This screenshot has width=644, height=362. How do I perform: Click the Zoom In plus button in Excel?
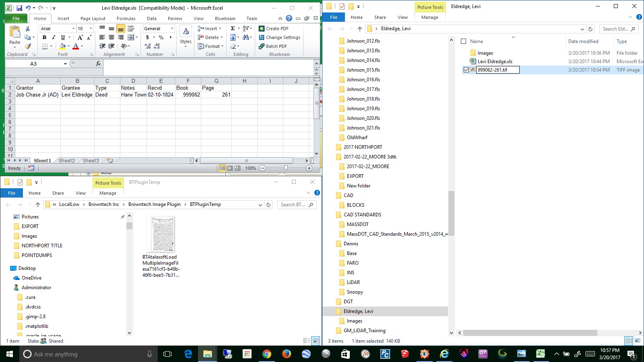pos(309,168)
